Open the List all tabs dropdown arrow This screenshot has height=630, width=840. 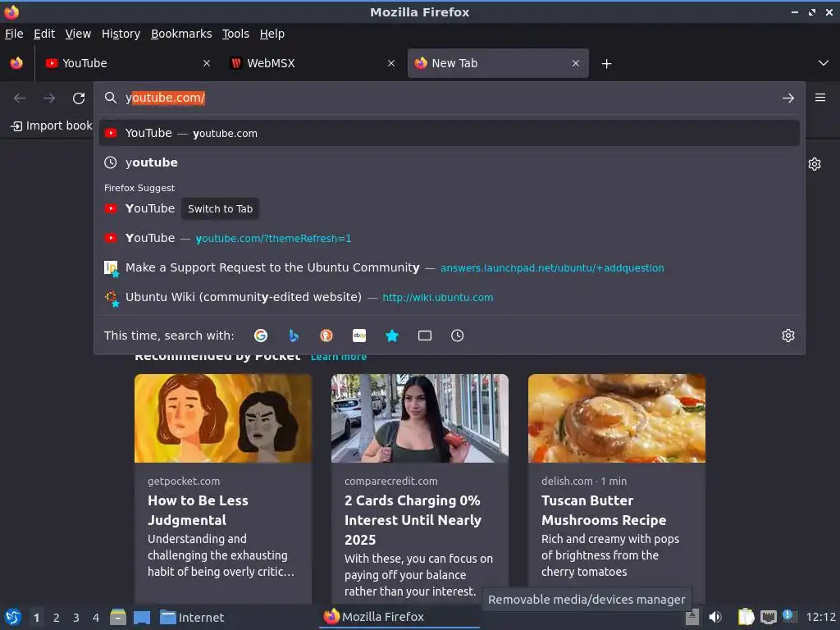coord(824,63)
